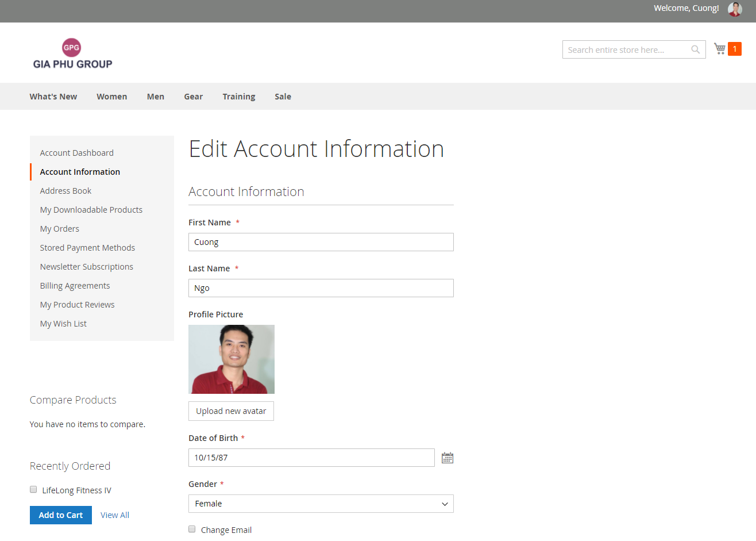Screen dimensions: 756x541
Task: Click the Compare Products heading
Action: [x=73, y=400]
